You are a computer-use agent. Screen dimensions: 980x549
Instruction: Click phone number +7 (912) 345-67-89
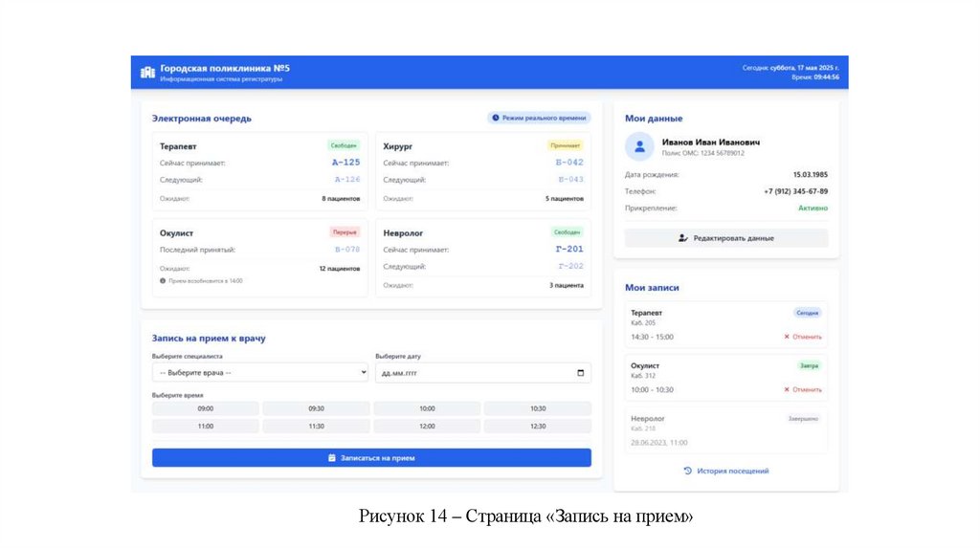point(795,191)
